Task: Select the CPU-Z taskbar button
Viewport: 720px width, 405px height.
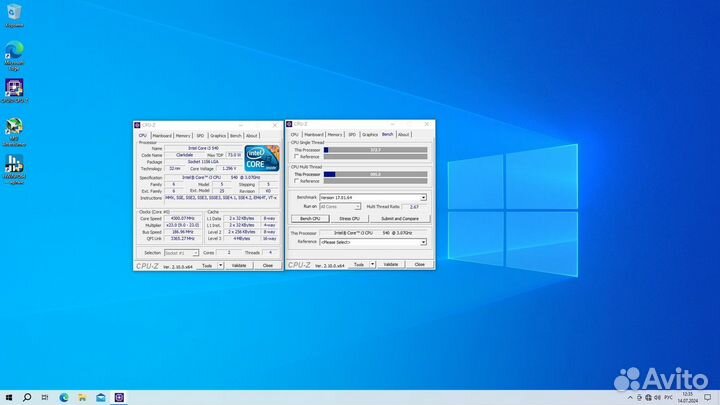Action: click(119, 397)
